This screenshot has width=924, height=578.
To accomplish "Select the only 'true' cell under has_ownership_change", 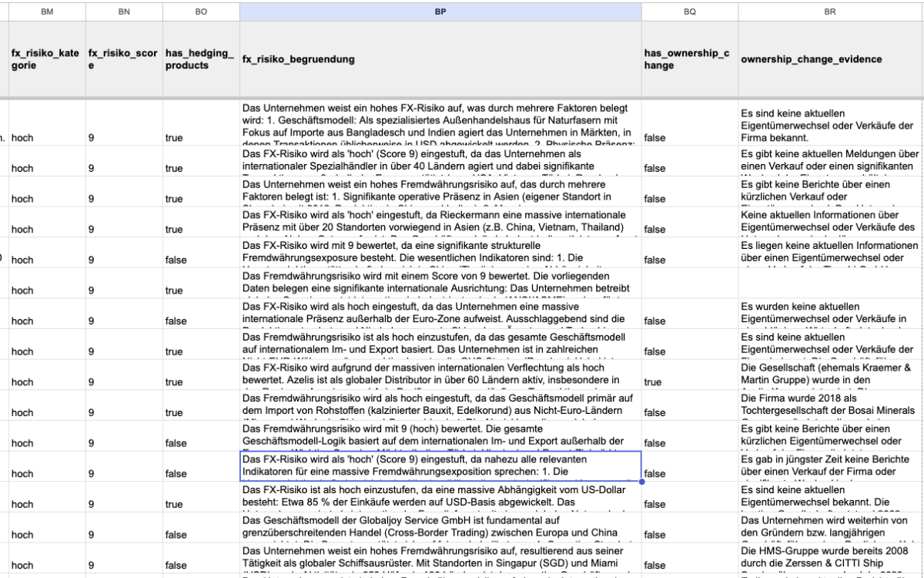I will point(689,381).
